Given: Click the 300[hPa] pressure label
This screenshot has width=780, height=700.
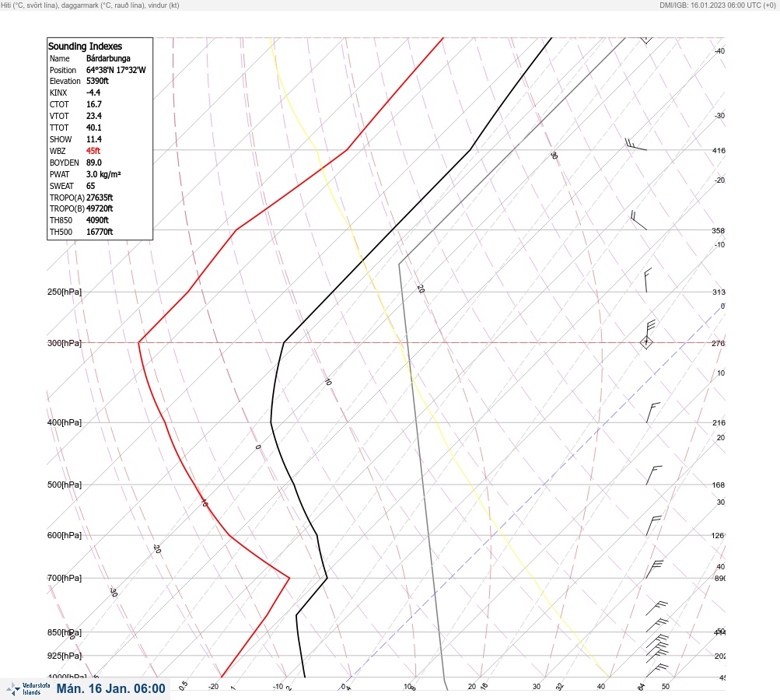Looking at the screenshot, I should point(65,343).
